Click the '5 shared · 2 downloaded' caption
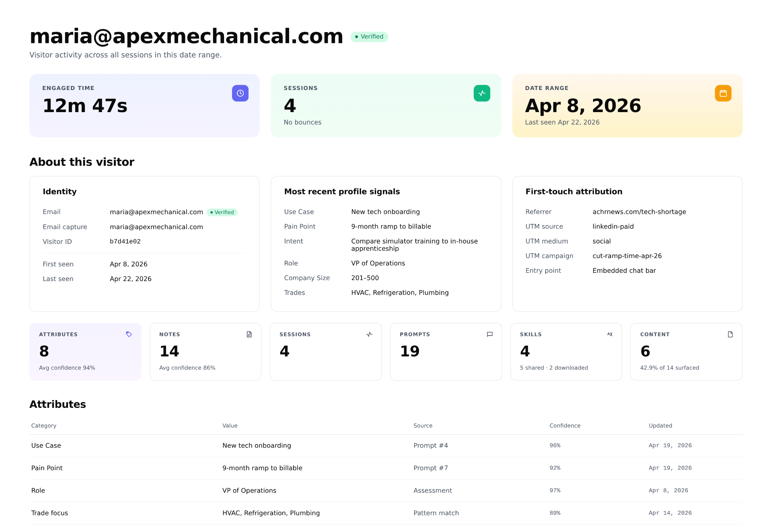The image size is (772, 532). (554, 368)
